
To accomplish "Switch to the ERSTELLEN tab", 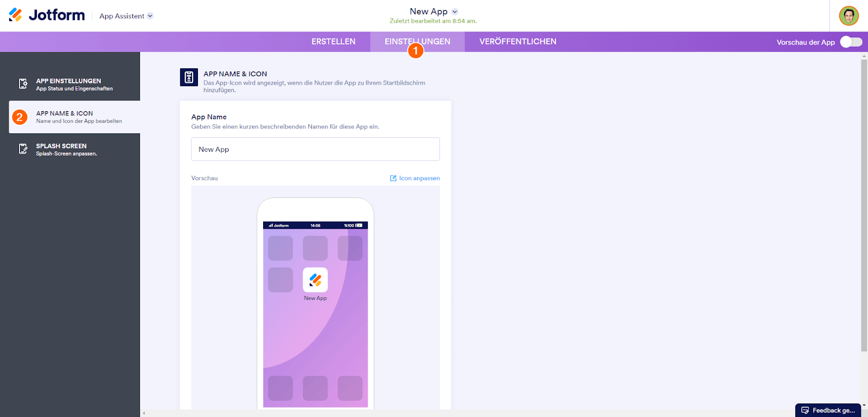I will coord(334,42).
